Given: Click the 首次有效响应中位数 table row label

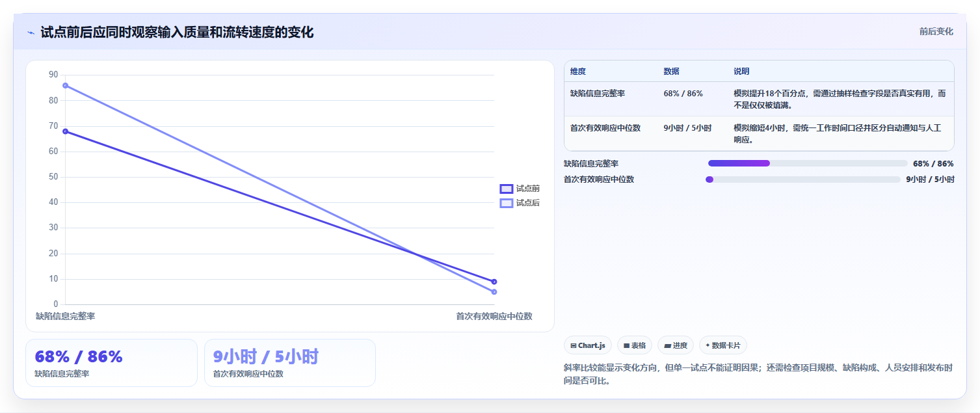Looking at the screenshot, I should (605, 128).
